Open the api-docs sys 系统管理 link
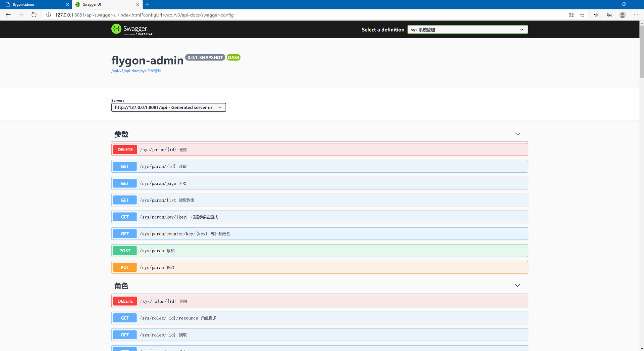 coord(136,71)
